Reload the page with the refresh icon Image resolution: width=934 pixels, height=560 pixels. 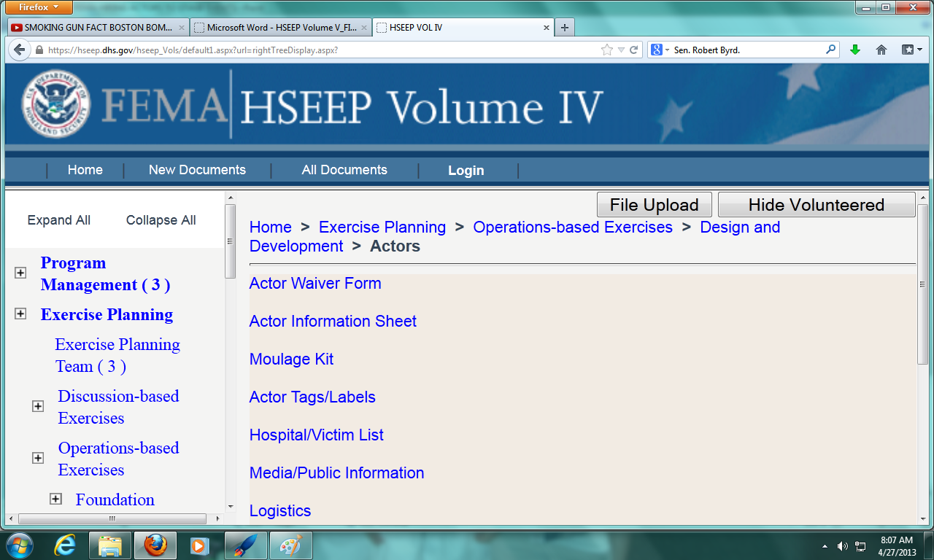634,50
